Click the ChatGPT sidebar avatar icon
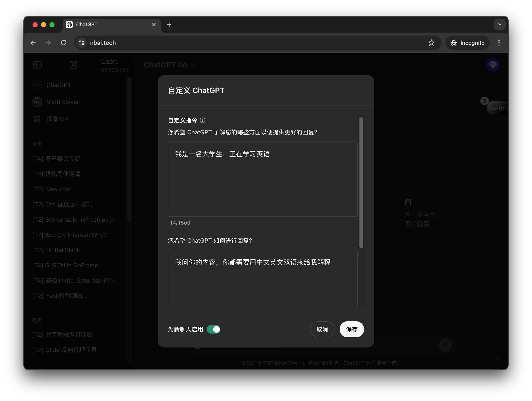The image size is (532, 401). click(x=37, y=85)
